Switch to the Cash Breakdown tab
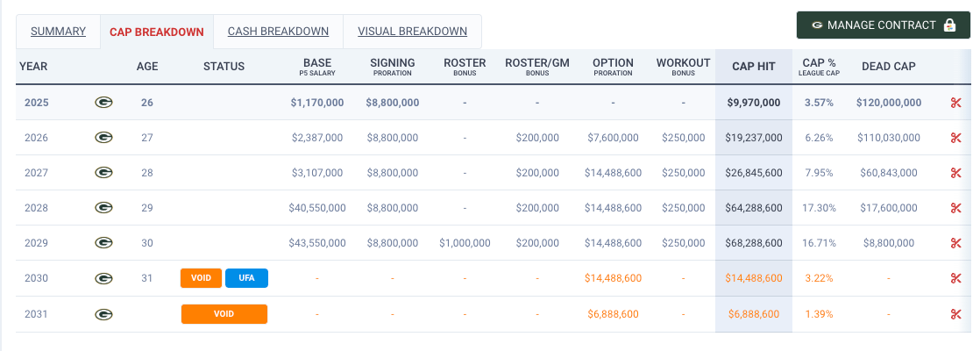The image size is (980, 351). click(278, 32)
